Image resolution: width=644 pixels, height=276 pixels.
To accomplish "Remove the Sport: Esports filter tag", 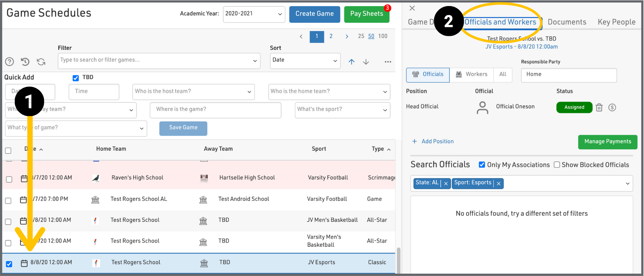I will (x=499, y=184).
